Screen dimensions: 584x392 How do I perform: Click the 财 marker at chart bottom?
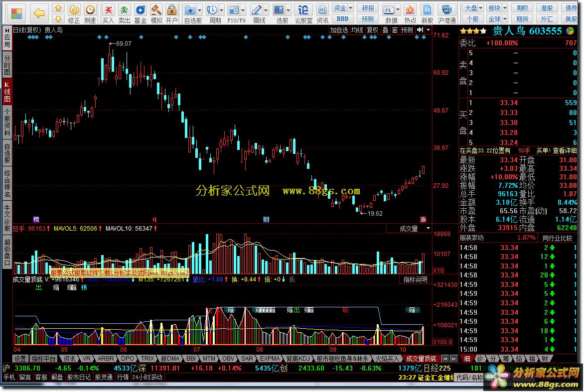pos(266,219)
